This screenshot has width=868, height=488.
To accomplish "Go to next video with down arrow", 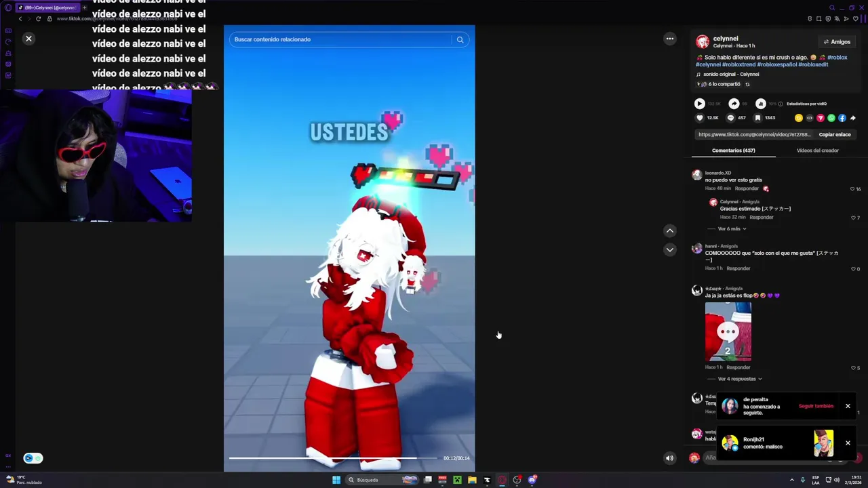I will point(669,249).
